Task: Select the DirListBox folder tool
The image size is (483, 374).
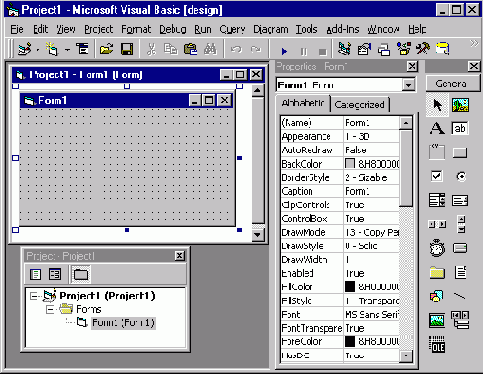Action: 437,273
